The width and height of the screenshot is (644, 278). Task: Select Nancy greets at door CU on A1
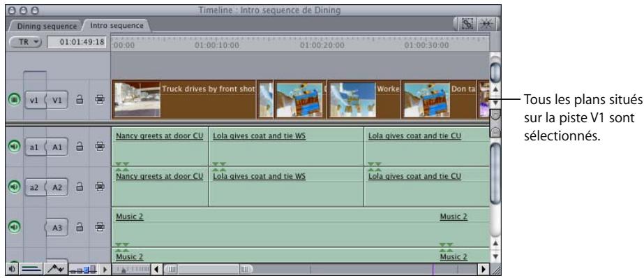coord(160,146)
